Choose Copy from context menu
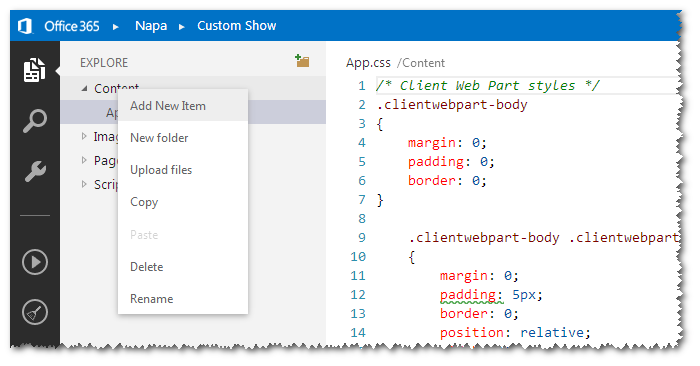This screenshot has height=366, width=700. (183, 202)
